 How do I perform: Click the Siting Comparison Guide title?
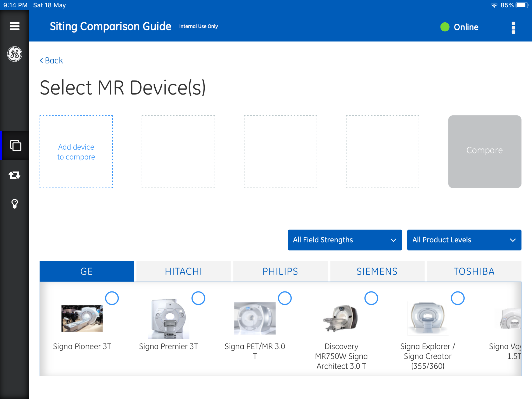click(110, 26)
